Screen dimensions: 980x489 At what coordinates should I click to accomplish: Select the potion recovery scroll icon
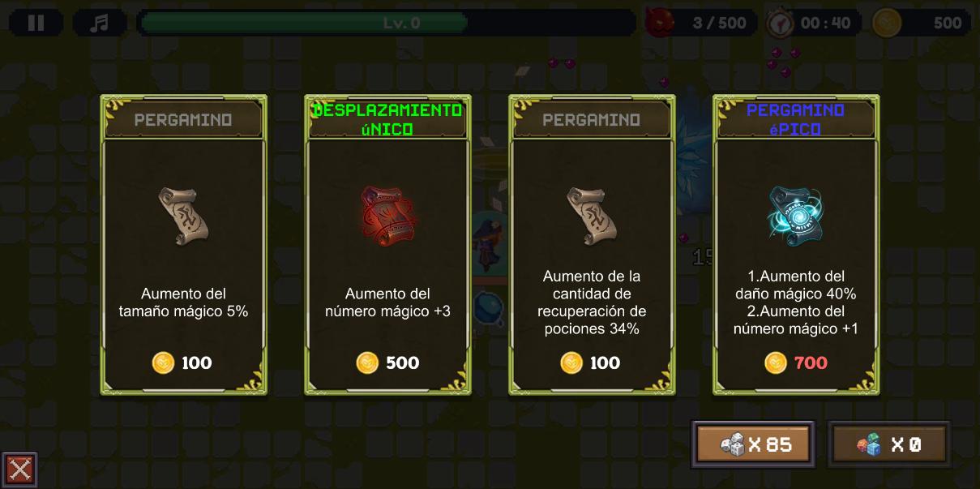point(592,216)
